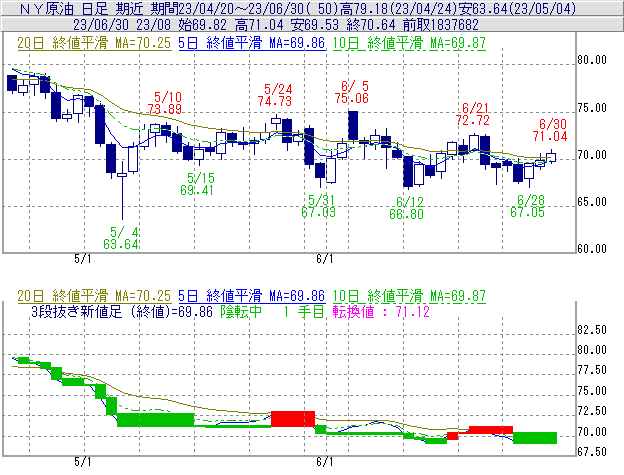Screen dimensions: 624x475
Task: Click the 前取1837682 volume value
Action: click(x=441, y=25)
